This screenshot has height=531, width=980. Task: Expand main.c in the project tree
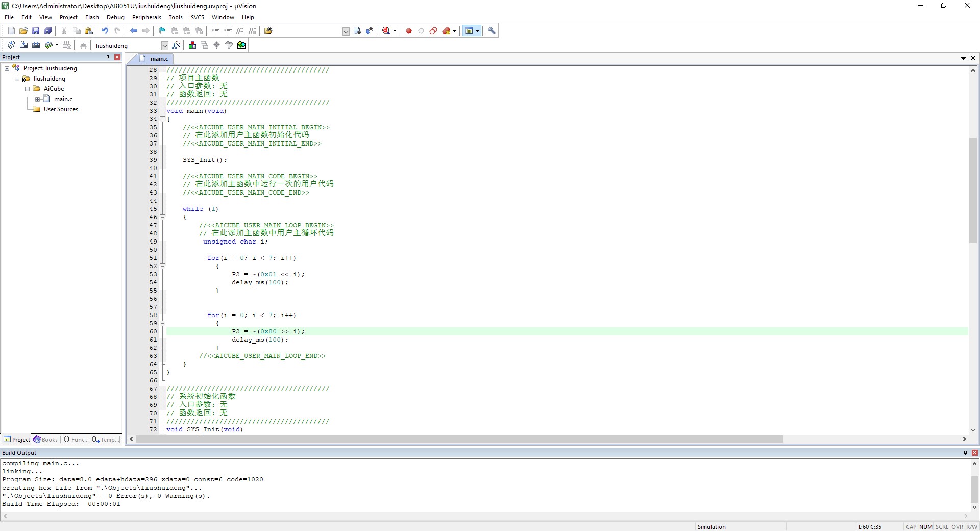click(x=37, y=99)
